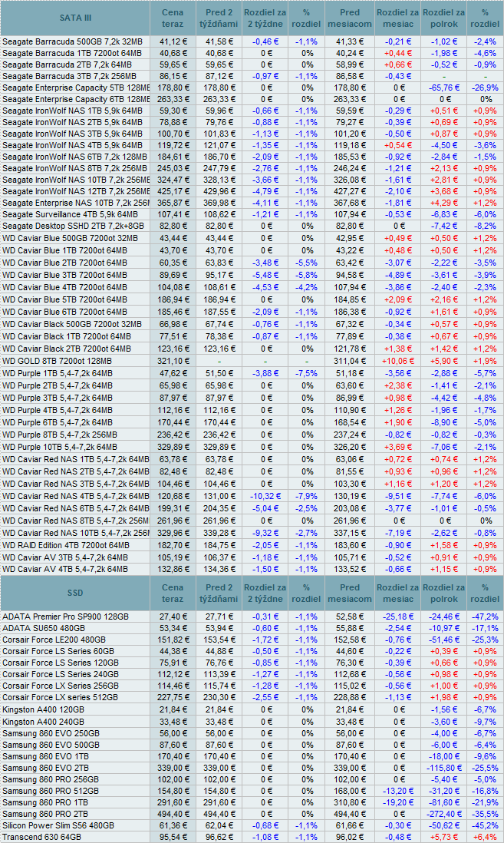
Task: Select the Kingston A400 120GB product name
Action: (43, 709)
